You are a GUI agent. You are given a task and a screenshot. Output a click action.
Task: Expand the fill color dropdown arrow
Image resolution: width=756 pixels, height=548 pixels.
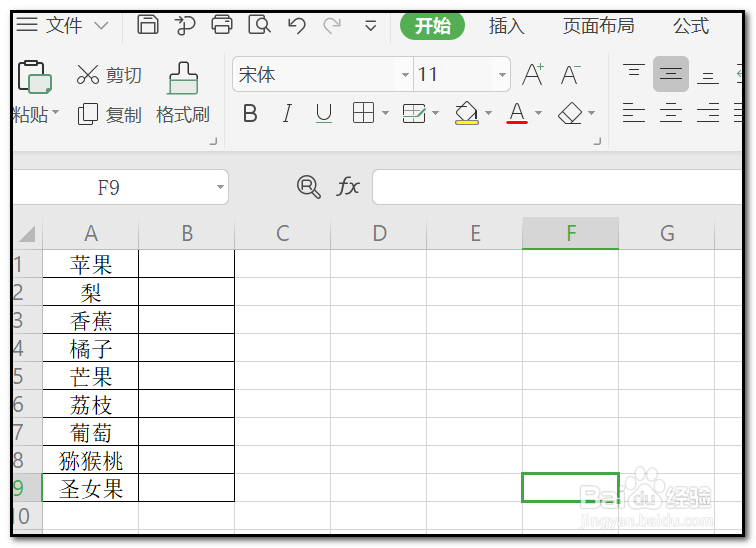click(488, 114)
